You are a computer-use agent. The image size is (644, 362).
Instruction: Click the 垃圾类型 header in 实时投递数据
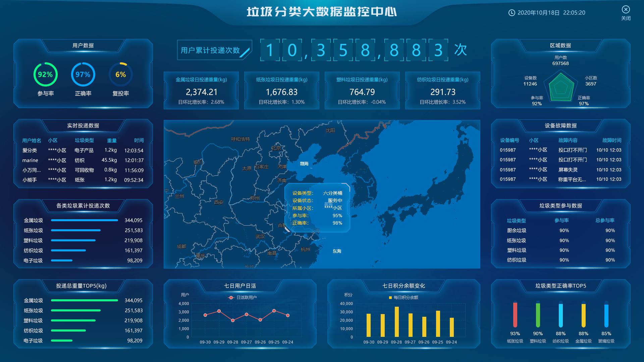pos(84,140)
